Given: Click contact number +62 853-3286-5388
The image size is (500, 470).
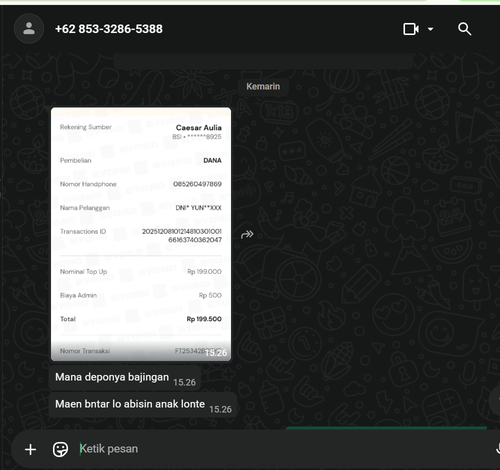Looking at the screenshot, I should (109, 29).
